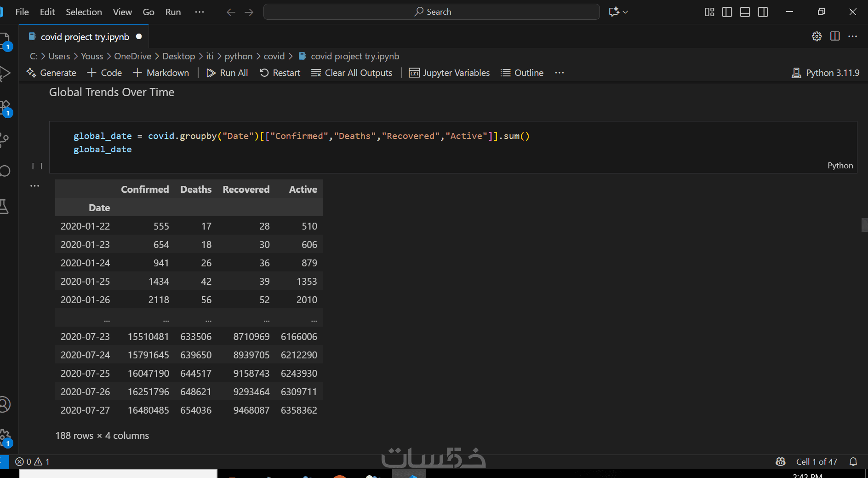Open the Desktop breadcrumb
868x478 pixels.
click(x=178, y=56)
